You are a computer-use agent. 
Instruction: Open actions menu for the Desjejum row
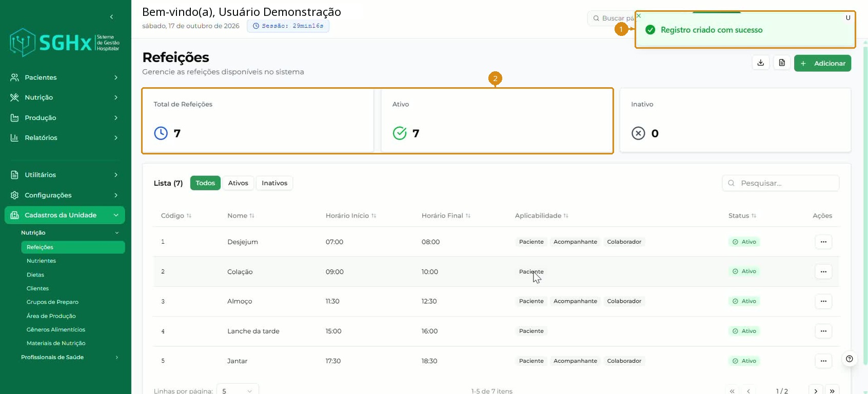823,242
